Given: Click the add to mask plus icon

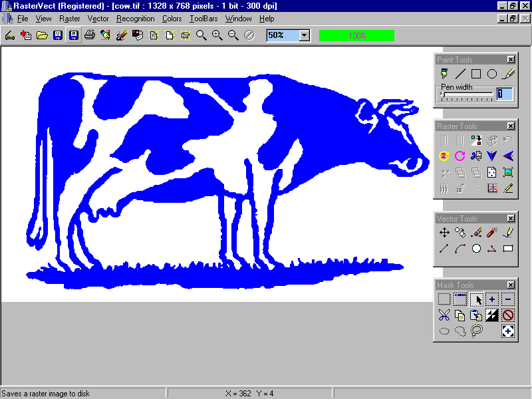Looking at the screenshot, I should 492,299.
